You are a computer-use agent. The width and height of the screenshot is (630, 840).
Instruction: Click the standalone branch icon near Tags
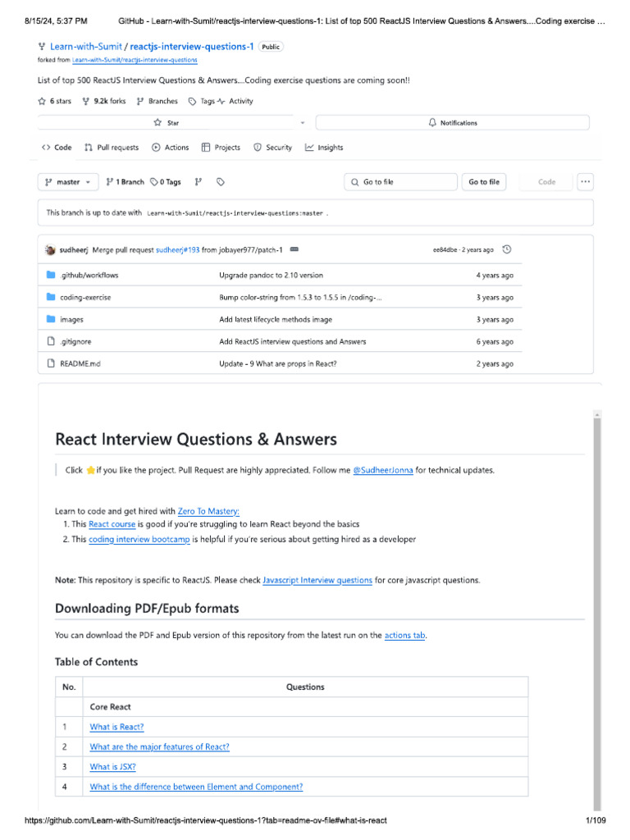click(199, 182)
